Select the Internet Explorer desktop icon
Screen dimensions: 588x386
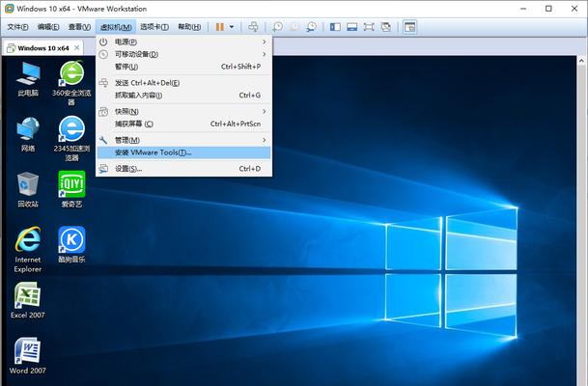pyautogui.click(x=28, y=250)
